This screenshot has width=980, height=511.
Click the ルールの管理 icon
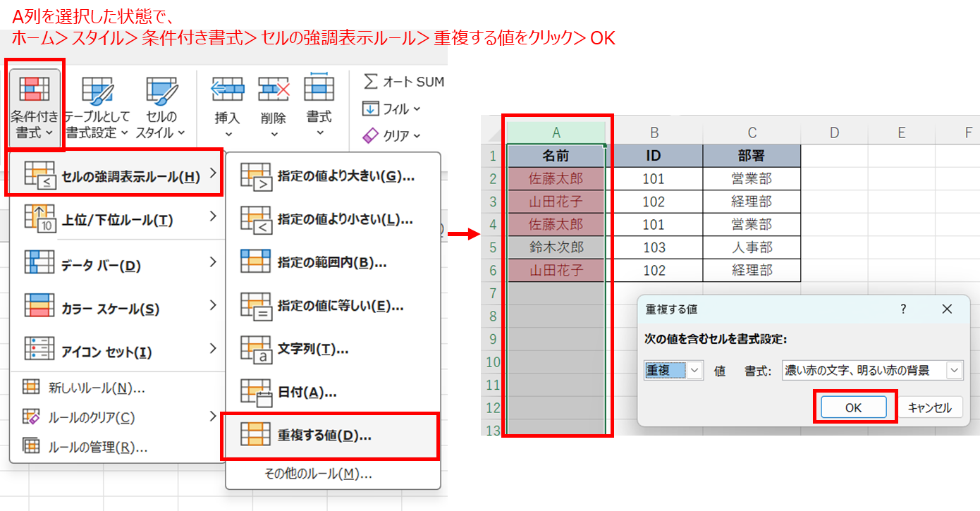tap(31, 446)
